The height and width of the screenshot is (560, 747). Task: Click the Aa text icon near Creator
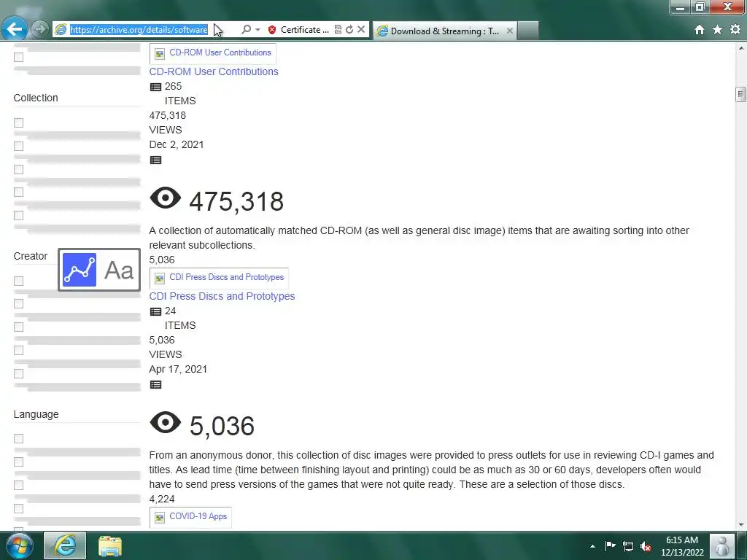click(x=119, y=270)
